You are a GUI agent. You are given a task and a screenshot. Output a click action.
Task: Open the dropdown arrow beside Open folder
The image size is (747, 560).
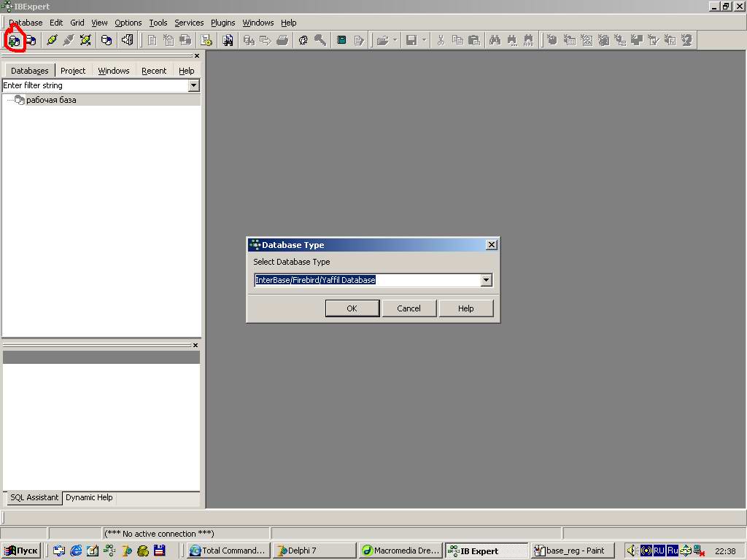(395, 41)
